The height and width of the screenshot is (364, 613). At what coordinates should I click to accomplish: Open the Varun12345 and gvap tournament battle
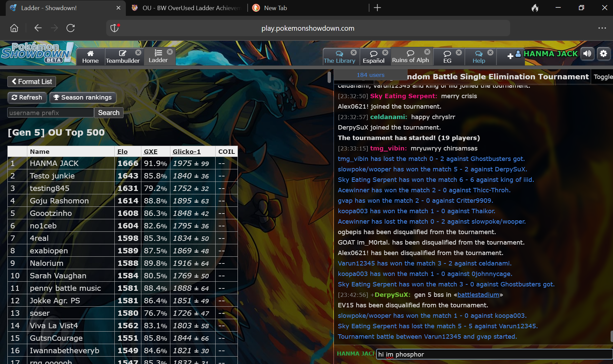tap(427, 337)
